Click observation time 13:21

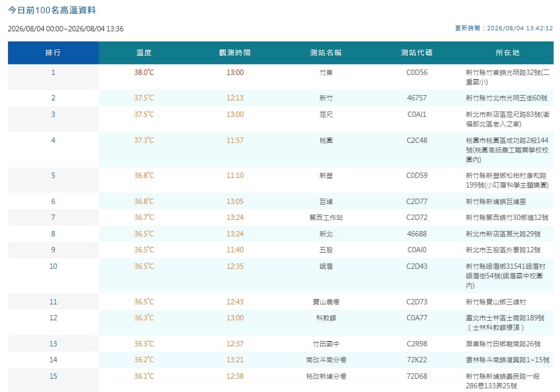coord(235,360)
